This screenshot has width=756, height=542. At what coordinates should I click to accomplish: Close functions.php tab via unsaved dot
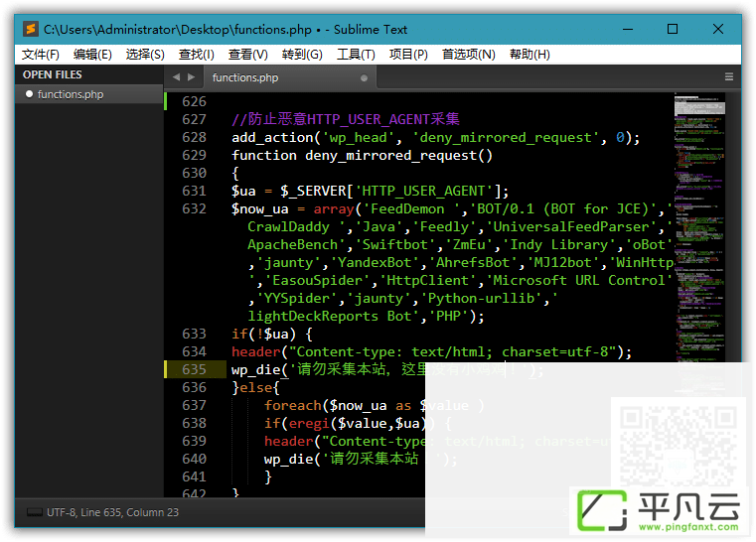(x=364, y=78)
